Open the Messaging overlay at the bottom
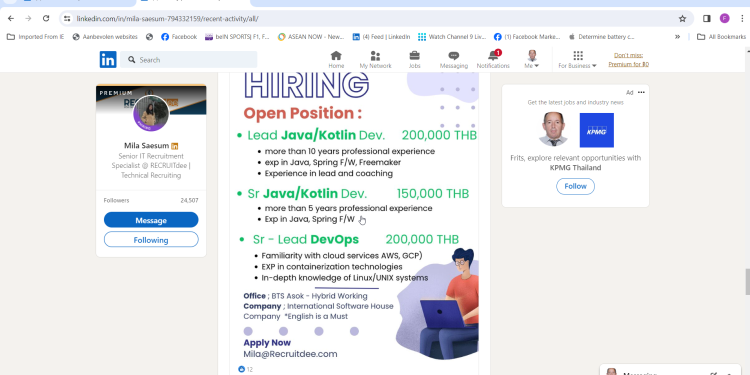750x375 pixels. click(671, 371)
